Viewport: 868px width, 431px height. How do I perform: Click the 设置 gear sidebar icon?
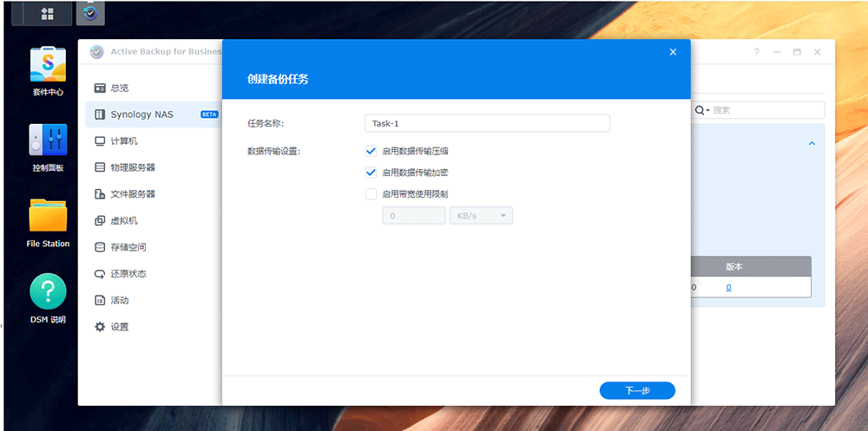point(100,327)
